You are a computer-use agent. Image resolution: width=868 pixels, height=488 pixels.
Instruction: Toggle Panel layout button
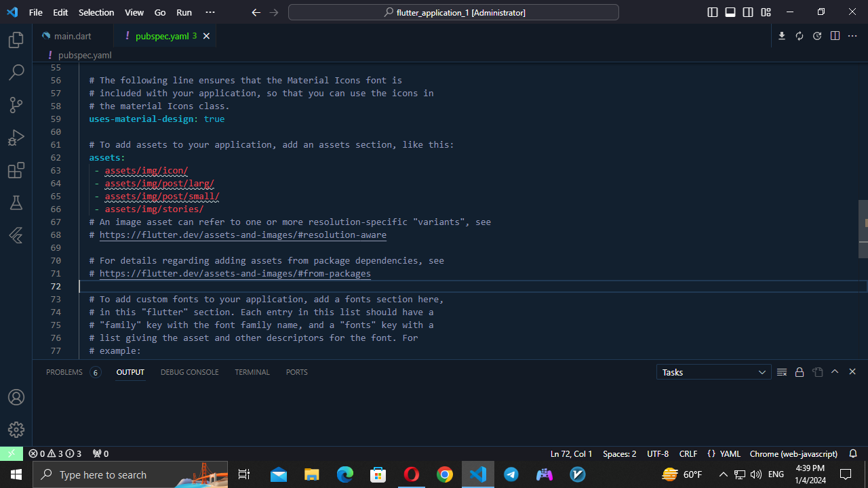pyautogui.click(x=730, y=12)
